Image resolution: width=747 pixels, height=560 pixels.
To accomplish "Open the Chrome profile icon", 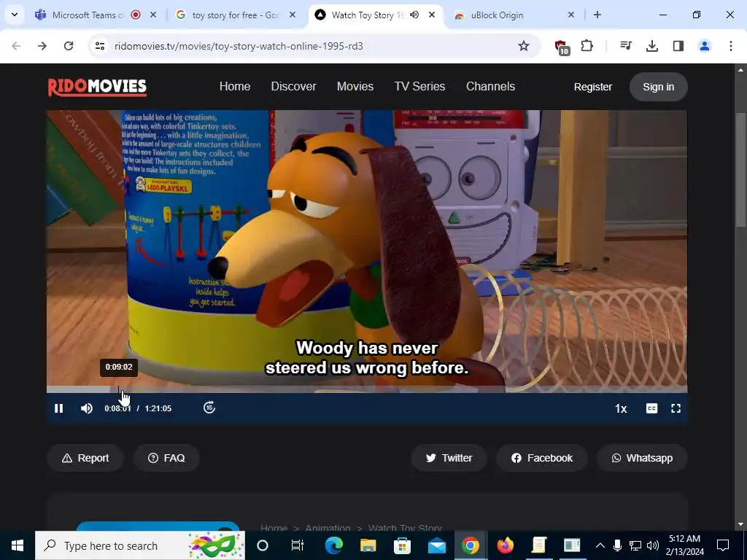I will click(x=704, y=46).
